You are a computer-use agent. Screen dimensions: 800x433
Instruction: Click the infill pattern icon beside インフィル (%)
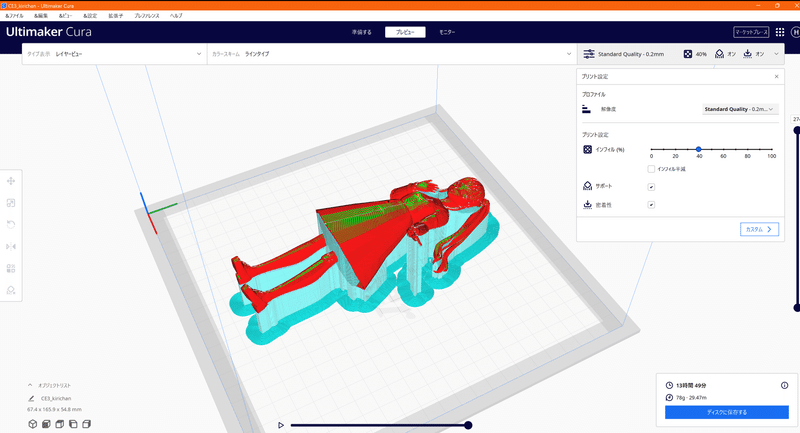pos(587,149)
